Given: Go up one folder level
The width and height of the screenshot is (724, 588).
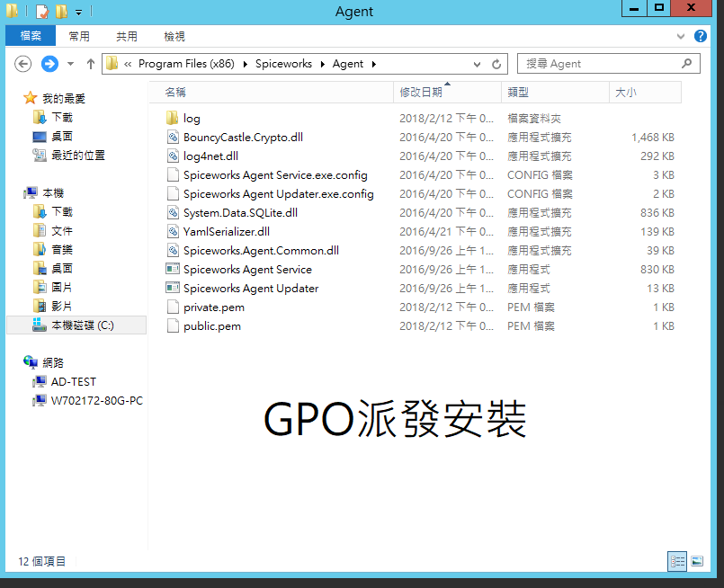Looking at the screenshot, I should click(x=91, y=64).
